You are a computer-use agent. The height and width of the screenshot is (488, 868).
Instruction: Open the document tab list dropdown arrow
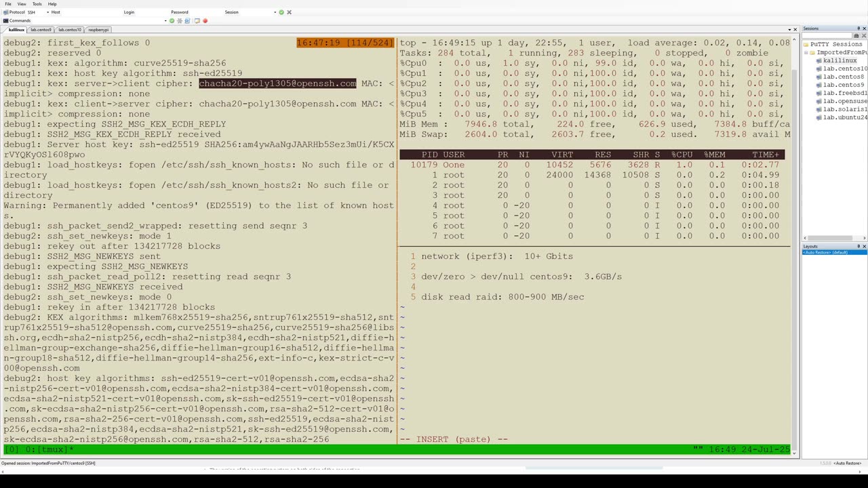[x=789, y=30]
